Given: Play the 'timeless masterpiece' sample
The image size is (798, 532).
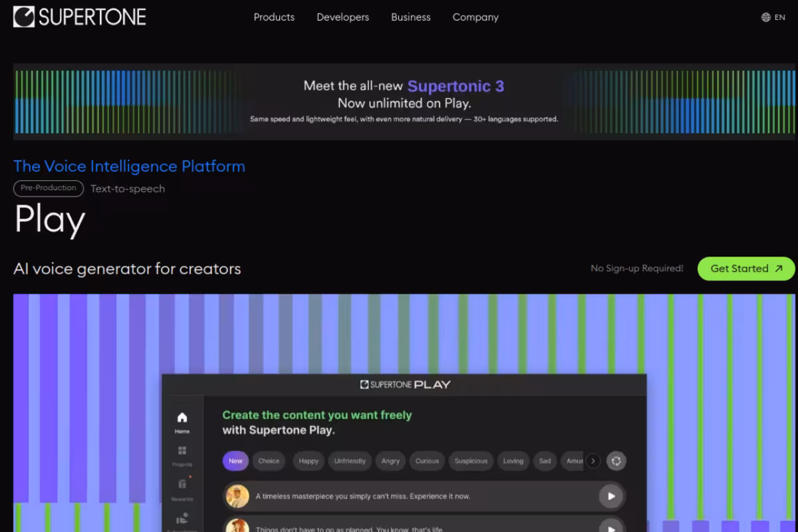Looking at the screenshot, I should (x=610, y=496).
